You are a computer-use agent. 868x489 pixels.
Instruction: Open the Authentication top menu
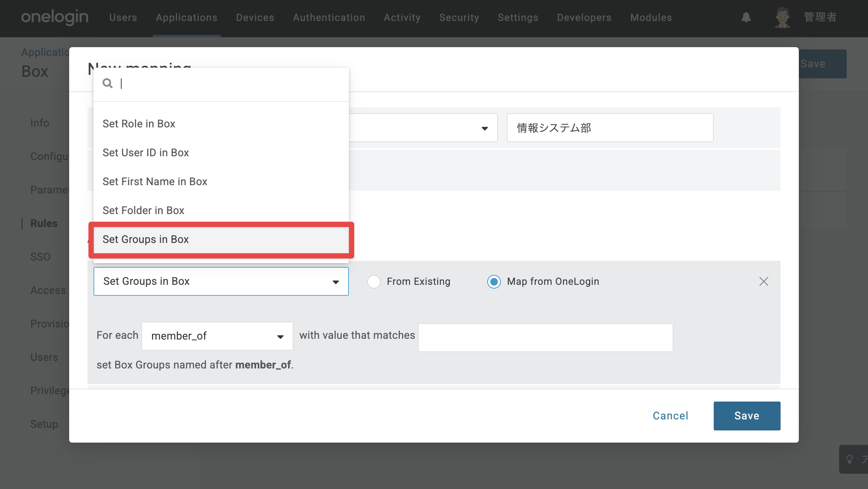tap(329, 17)
